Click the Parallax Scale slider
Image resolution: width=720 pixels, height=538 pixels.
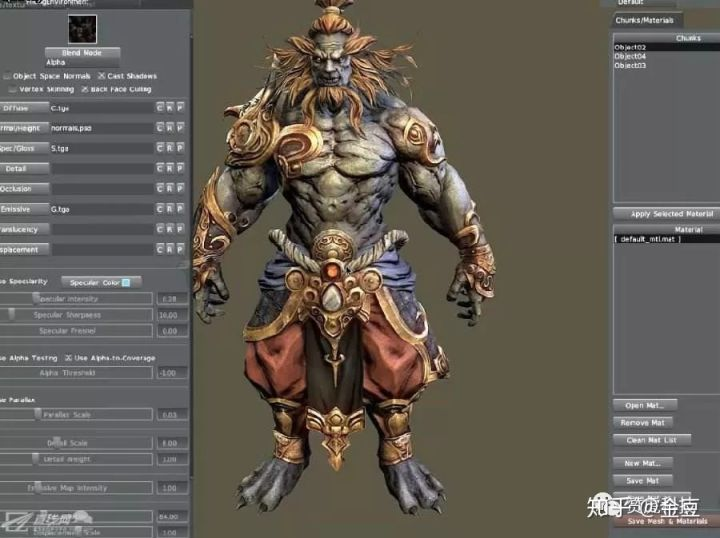point(76,415)
